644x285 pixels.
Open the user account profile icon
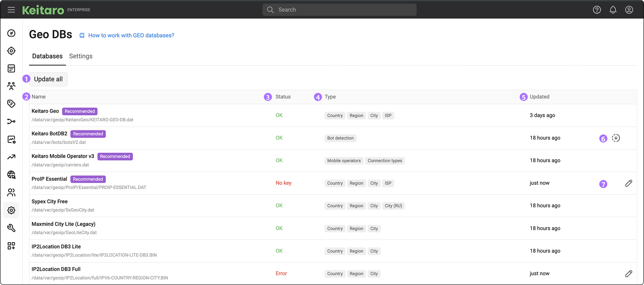(629, 10)
